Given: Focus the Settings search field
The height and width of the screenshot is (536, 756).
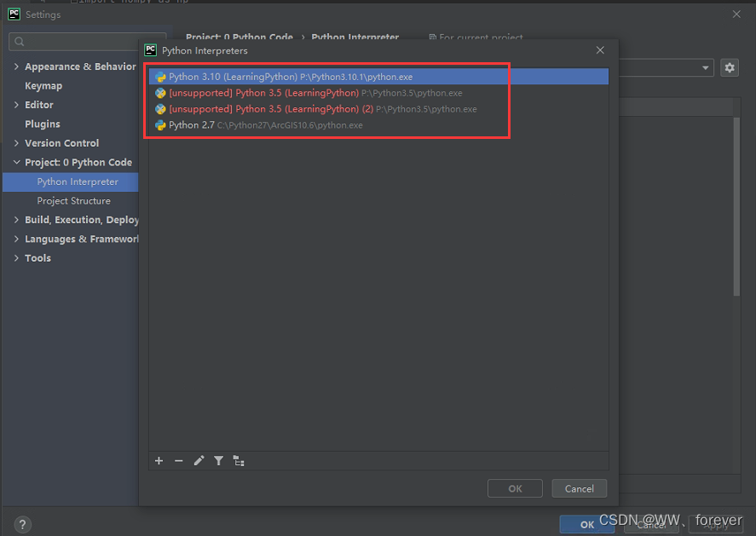Looking at the screenshot, I should tap(88, 42).
